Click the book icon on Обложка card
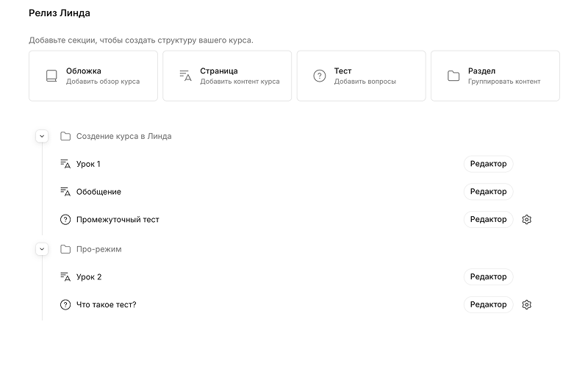The height and width of the screenshot is (369, 588). click(51, 76)
